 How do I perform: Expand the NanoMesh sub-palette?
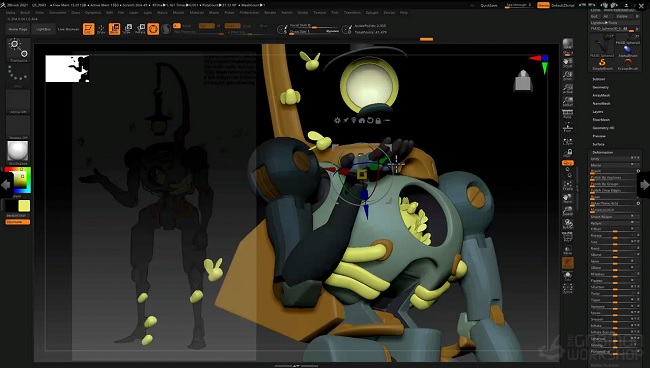601,104
